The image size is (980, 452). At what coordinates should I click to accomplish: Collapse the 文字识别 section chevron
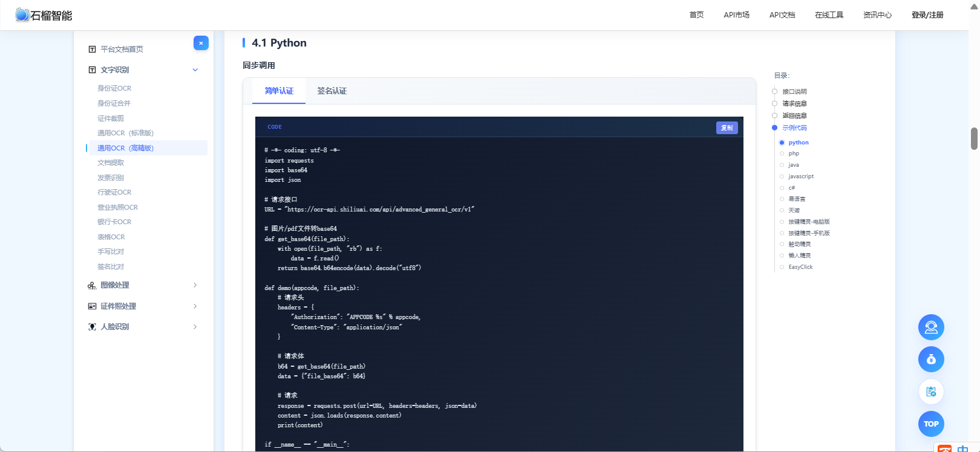[x=195, y=70]
